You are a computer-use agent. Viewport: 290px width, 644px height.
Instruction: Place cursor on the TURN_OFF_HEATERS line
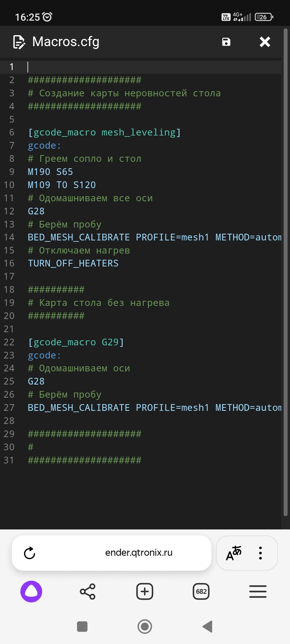tap(73, 264)
